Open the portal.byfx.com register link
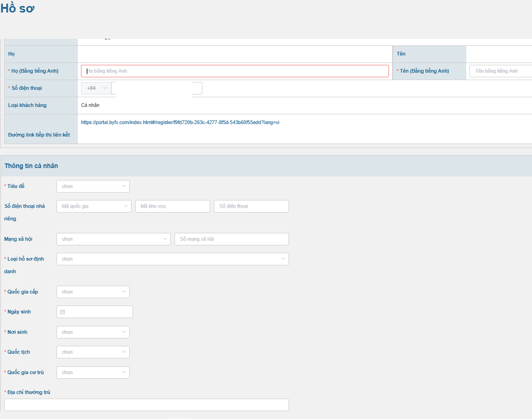532x419 pixels. tap(180, 123)
